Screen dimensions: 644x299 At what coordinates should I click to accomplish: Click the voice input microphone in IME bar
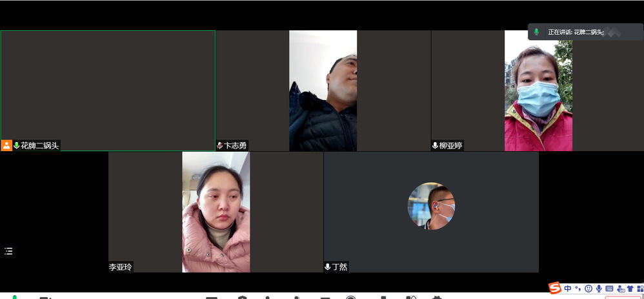click(x=599, y=288)
